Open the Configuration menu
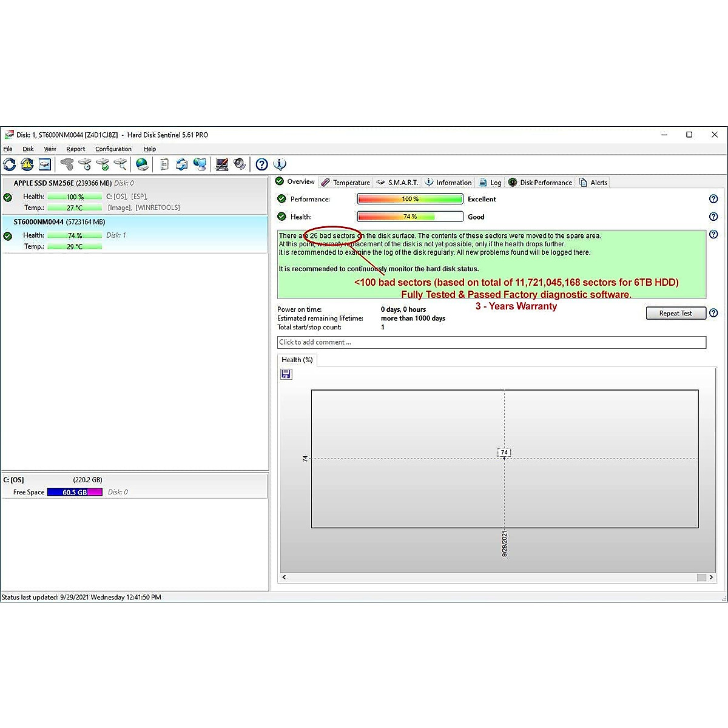 point(113,149)
